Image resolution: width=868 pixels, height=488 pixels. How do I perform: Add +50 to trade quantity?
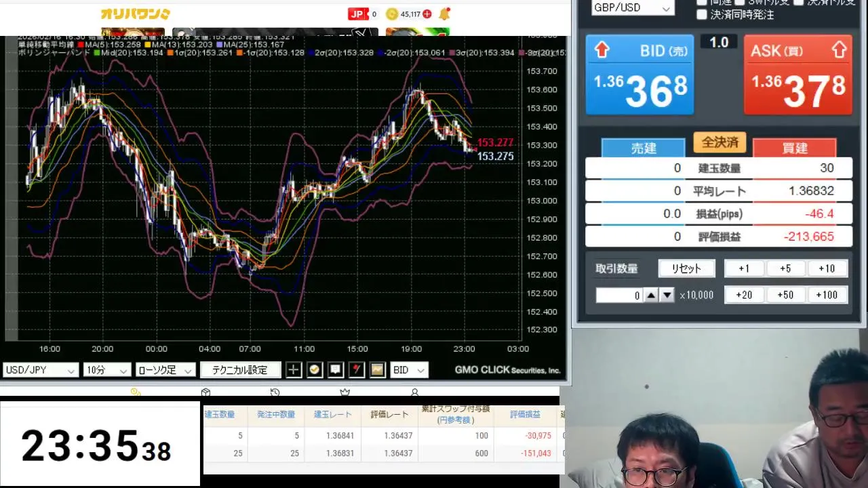(x=785, y=295)
